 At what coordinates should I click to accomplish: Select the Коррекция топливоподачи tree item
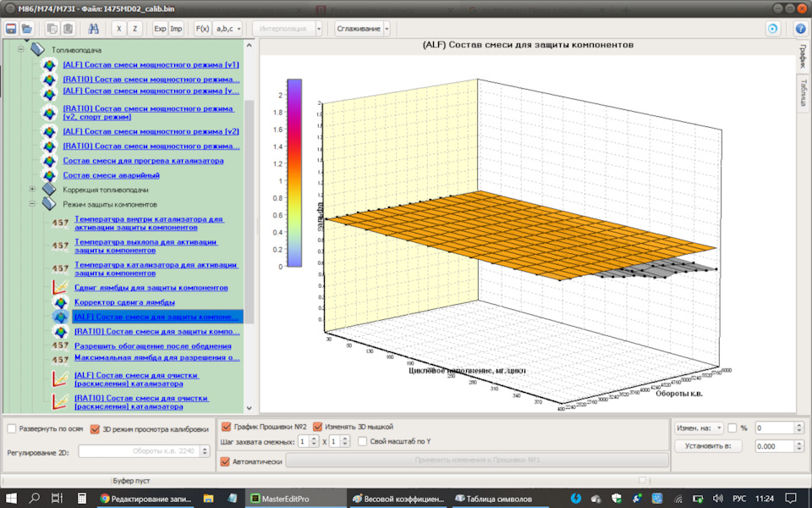tap(106, 190)
